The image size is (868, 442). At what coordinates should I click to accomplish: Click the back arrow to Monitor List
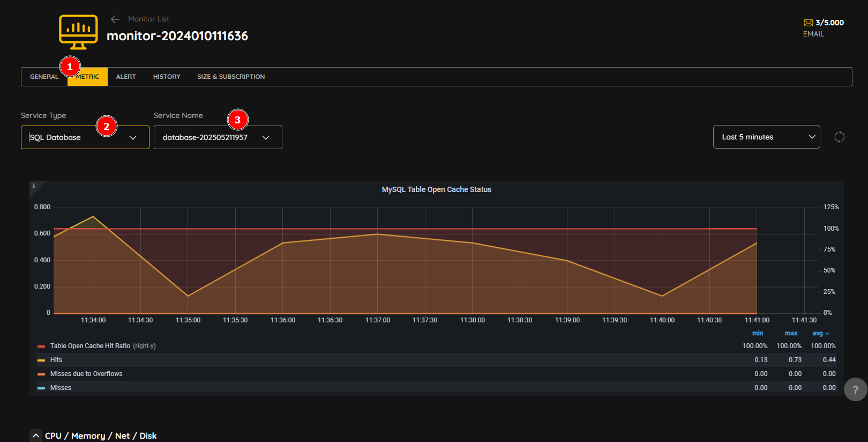tap(115, 19)
